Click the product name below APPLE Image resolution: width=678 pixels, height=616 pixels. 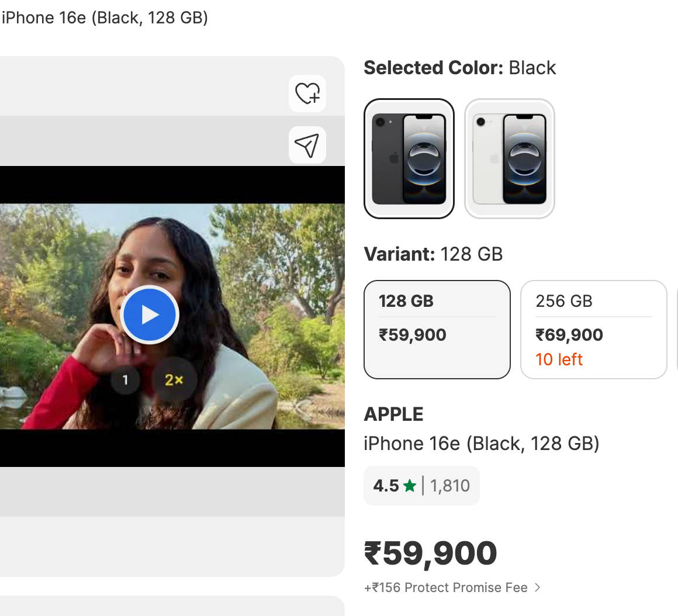coord(482,444)
